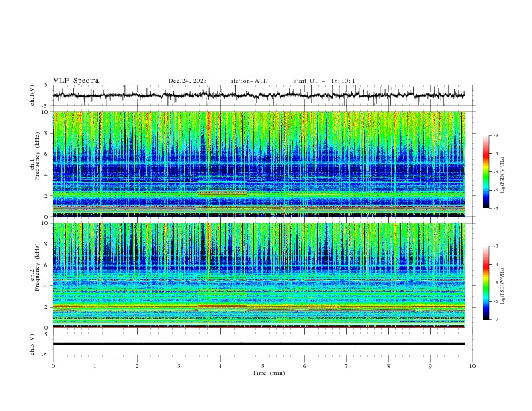Viewport: 532px width, 411px height.
Task: Click the "Time (min)" axis label
Action: 269,373
